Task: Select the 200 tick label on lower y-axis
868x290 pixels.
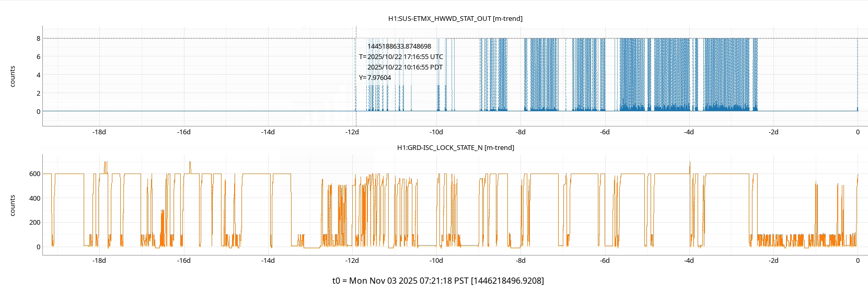Action: (x=35, y=222)
